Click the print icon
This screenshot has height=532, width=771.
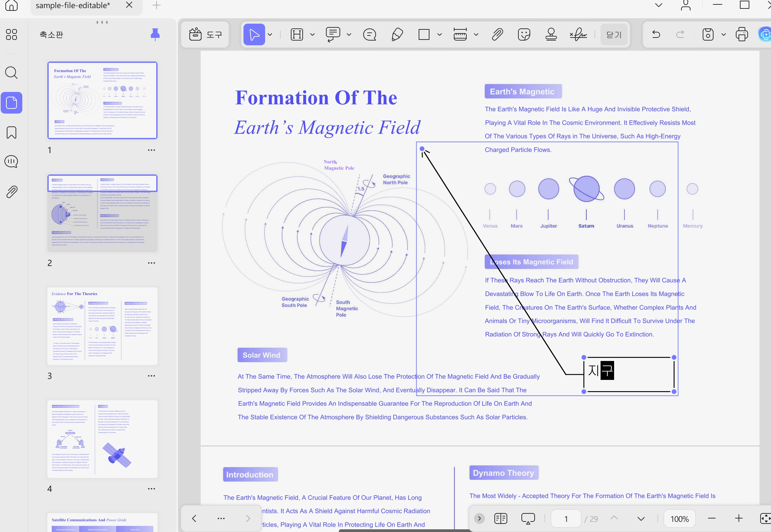click(x=742, y=34)
